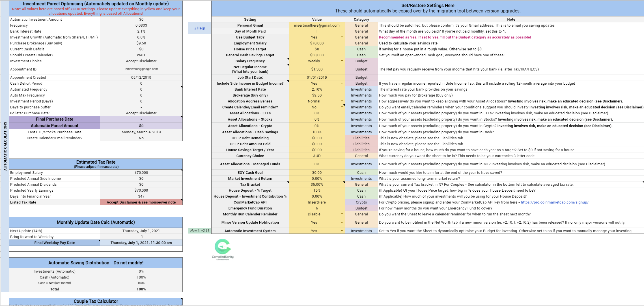Viewport: 644px width, 306px height.
Task: Click the Final Weekday Pay Date label
Action: pos(55,243)
